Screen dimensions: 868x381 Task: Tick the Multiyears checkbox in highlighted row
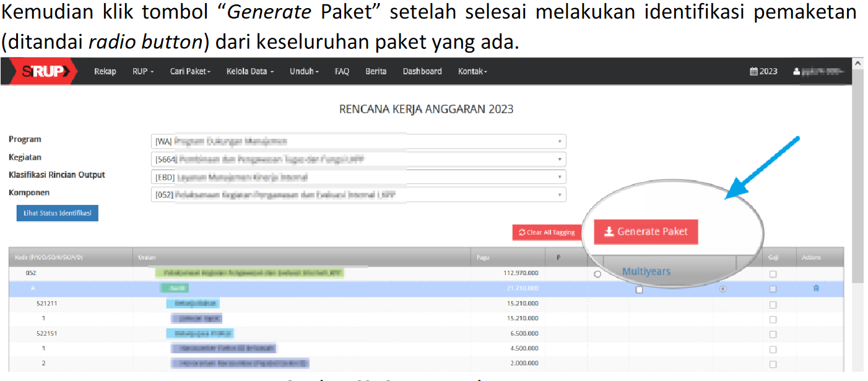click(x=639, y=289)
